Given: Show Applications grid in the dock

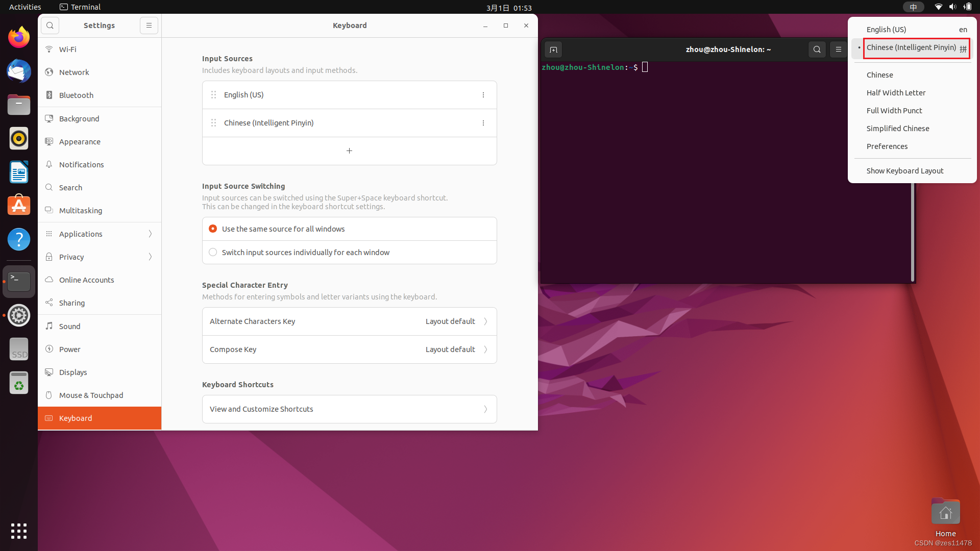Looking at the screenshot, I should point(18,531).
